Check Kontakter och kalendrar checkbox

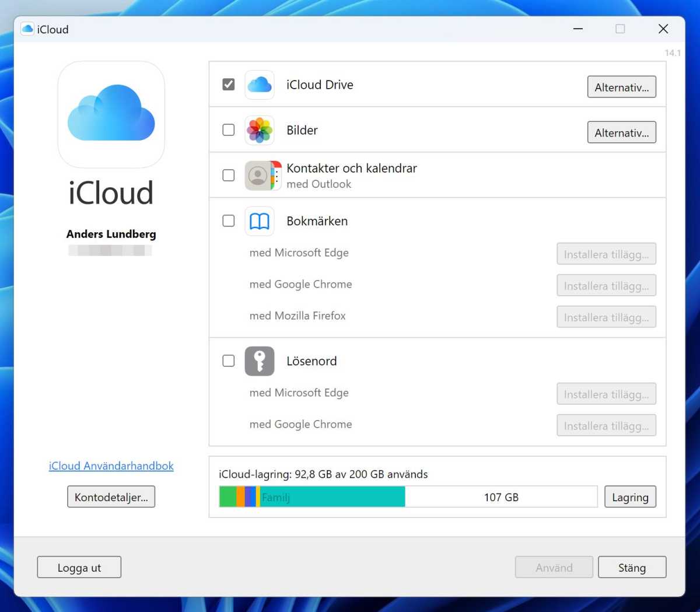229,176
